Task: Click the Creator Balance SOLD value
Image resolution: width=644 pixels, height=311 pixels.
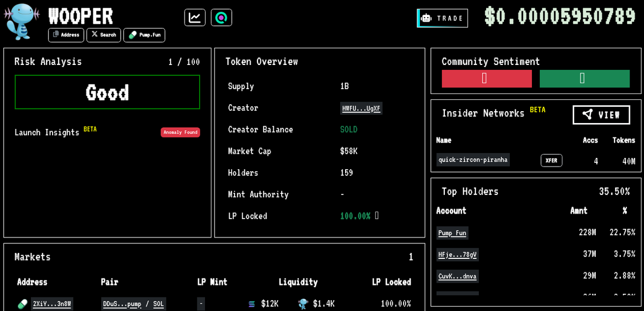Action: tap(349, 129)
